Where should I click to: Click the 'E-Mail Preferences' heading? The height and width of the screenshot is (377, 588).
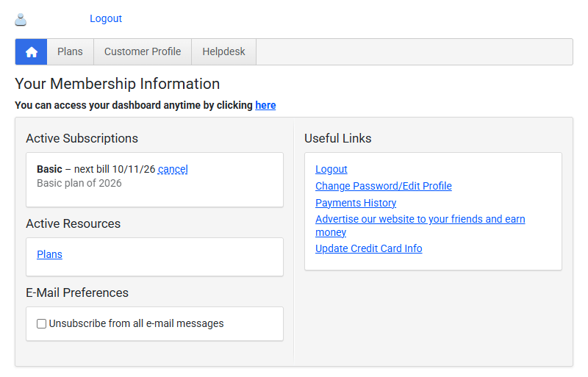77,292
